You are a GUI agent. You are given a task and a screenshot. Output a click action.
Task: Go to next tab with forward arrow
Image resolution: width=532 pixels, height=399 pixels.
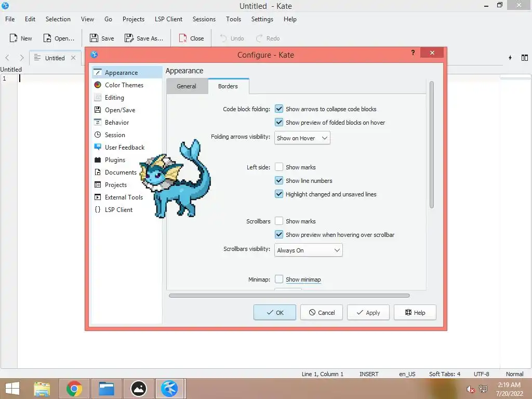(22, 58)
